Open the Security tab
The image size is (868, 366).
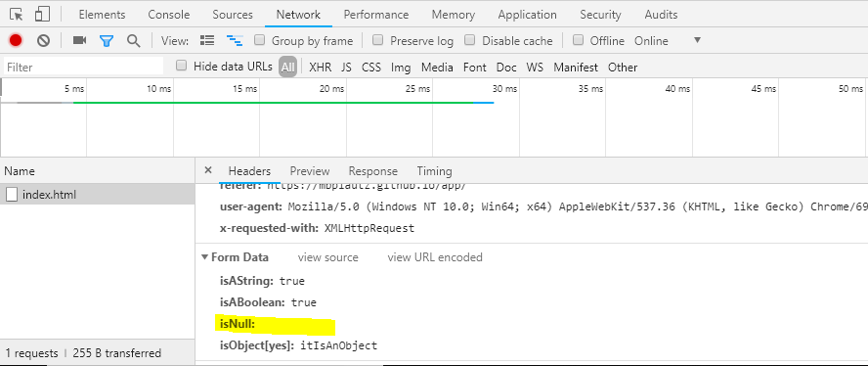click(600, 15)
